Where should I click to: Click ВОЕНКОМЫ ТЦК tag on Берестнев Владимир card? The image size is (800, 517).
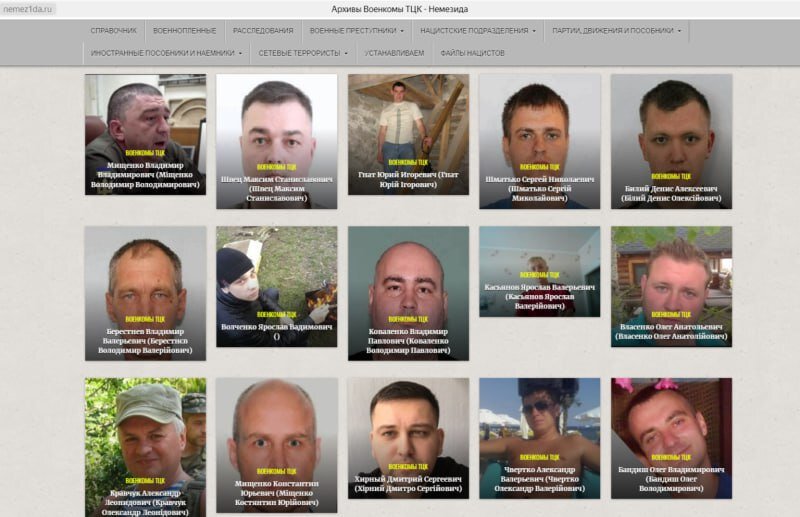(x=145, y=319)
